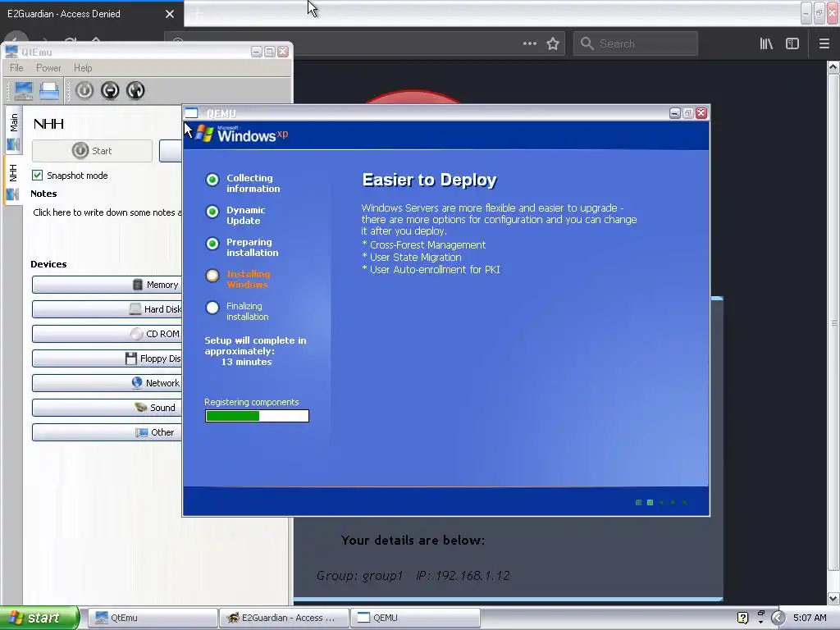
Task: Open the browser Library icon
Action: tap(767, 43)
